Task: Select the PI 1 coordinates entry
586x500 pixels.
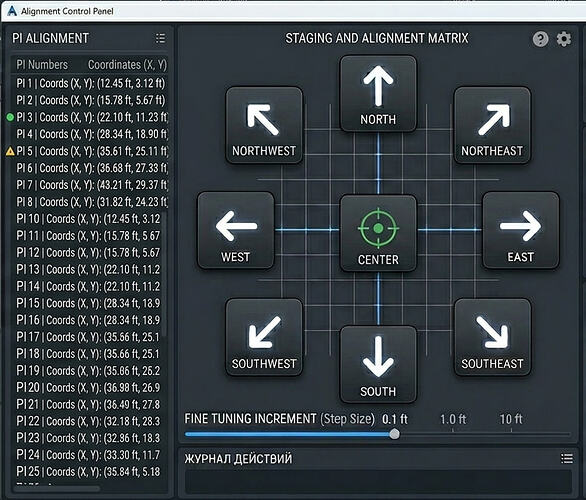Action: 89,83
